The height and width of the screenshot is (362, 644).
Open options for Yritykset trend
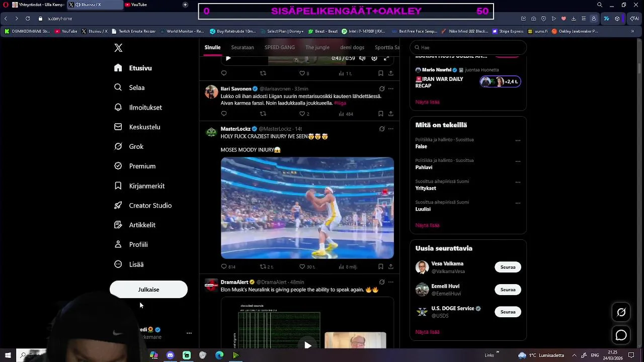pos(518,182)
